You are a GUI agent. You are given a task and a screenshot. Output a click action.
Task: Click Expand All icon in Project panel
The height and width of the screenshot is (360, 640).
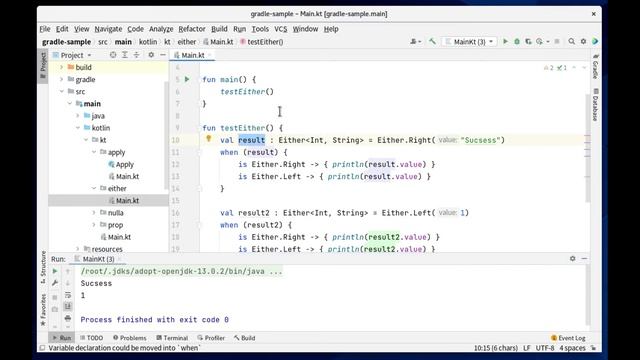click(125, 55)
